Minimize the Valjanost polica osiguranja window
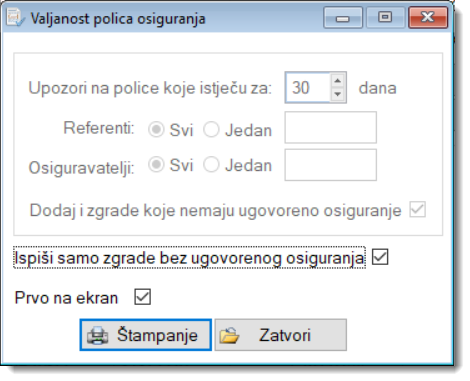The height and width of the screenshot is (381, 470). click(x=343, y=18)
